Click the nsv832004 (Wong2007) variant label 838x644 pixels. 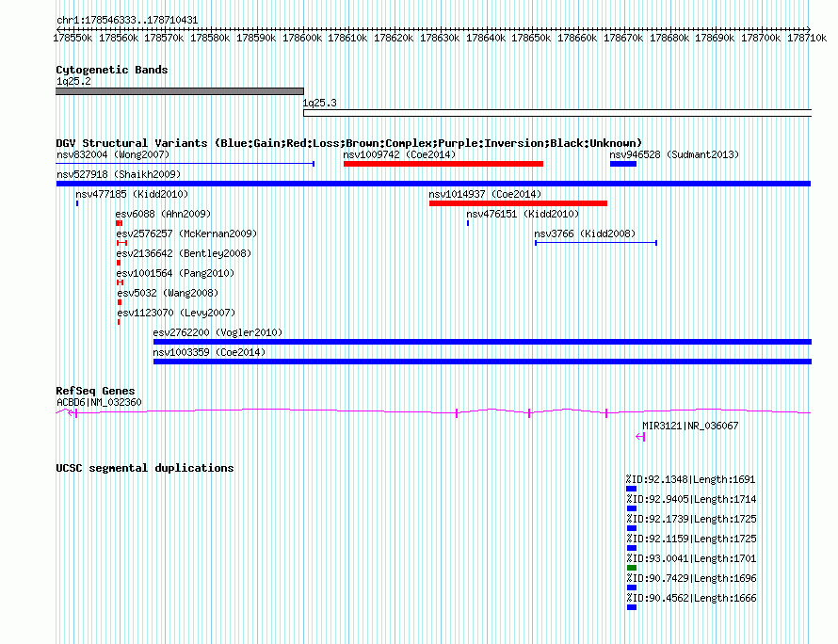pos(113,155)
